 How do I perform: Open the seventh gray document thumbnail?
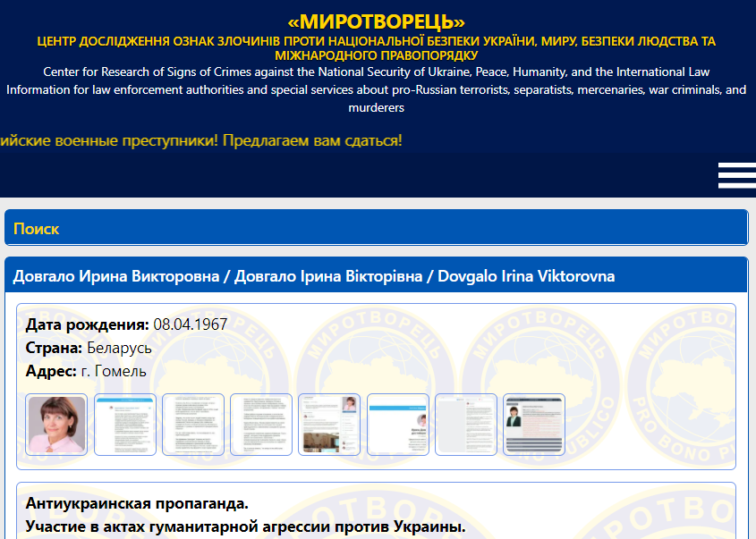[x=465, y=425]
